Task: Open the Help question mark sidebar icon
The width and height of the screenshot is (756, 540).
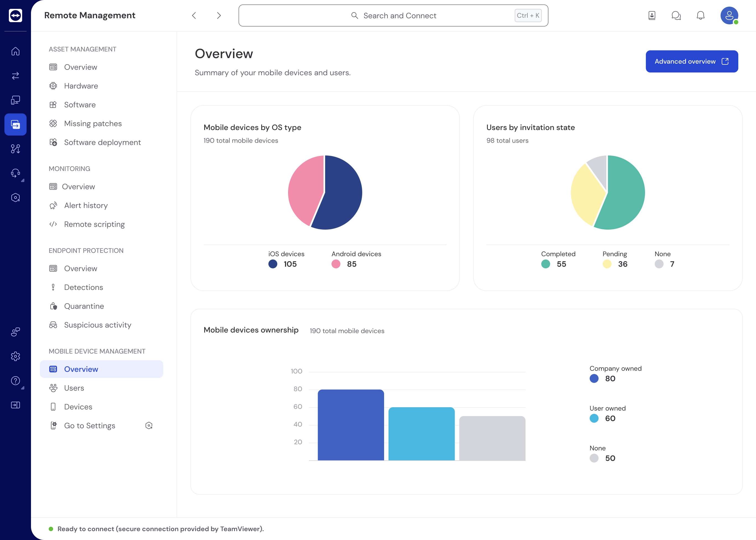Action: (15, 381)
